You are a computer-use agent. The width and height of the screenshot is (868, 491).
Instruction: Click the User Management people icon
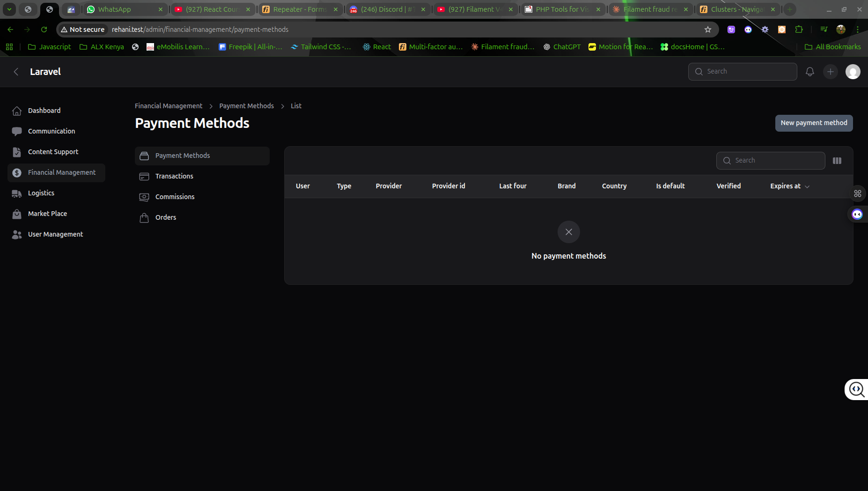coord(17,235)
